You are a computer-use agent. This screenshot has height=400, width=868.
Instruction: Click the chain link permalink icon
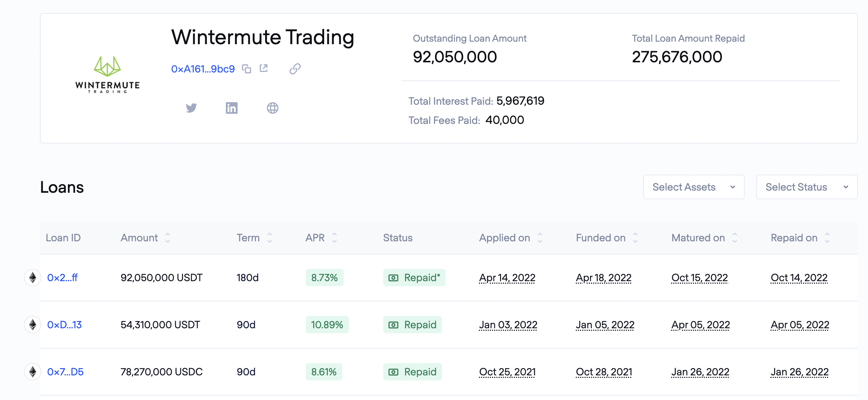[295, 69]
